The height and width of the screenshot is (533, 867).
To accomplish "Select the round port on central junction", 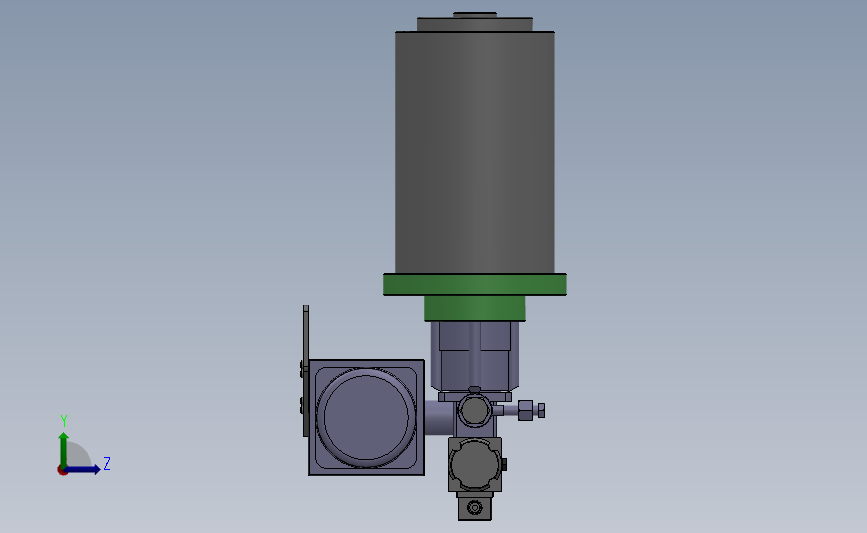I will 475,411.
